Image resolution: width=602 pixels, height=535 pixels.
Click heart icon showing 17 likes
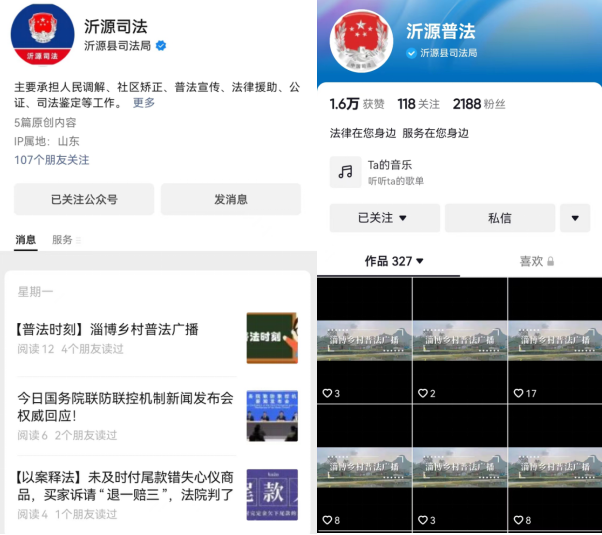[519, 393]
